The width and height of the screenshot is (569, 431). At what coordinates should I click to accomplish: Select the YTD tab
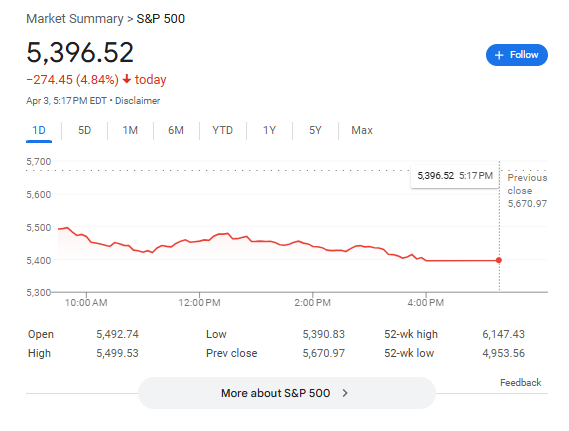[x=222, y=130]
